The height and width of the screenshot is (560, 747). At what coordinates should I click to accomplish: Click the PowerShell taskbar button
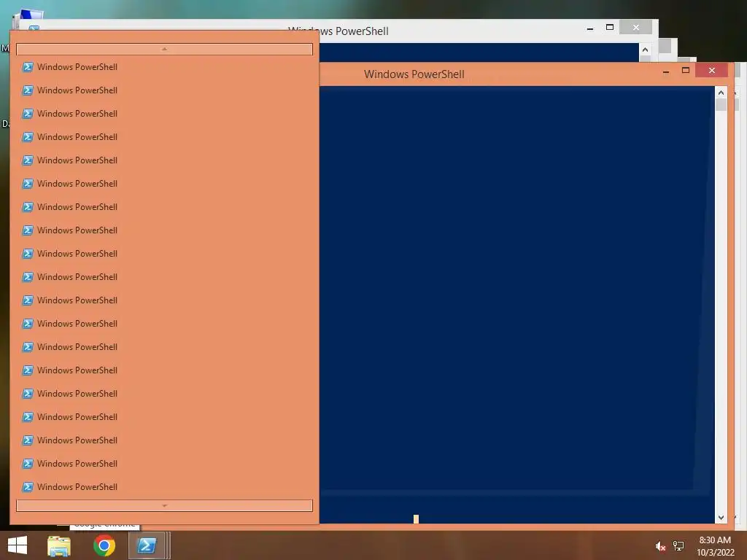[x=147, y=545]
